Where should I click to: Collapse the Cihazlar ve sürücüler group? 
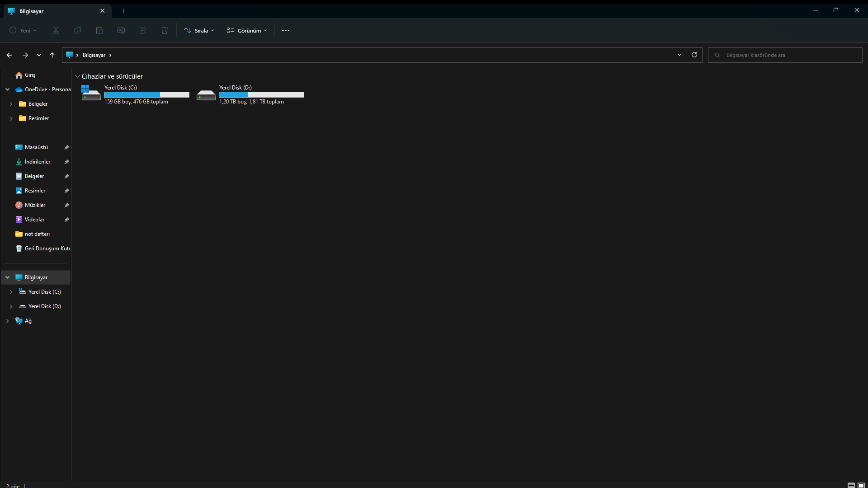(77, 76)
